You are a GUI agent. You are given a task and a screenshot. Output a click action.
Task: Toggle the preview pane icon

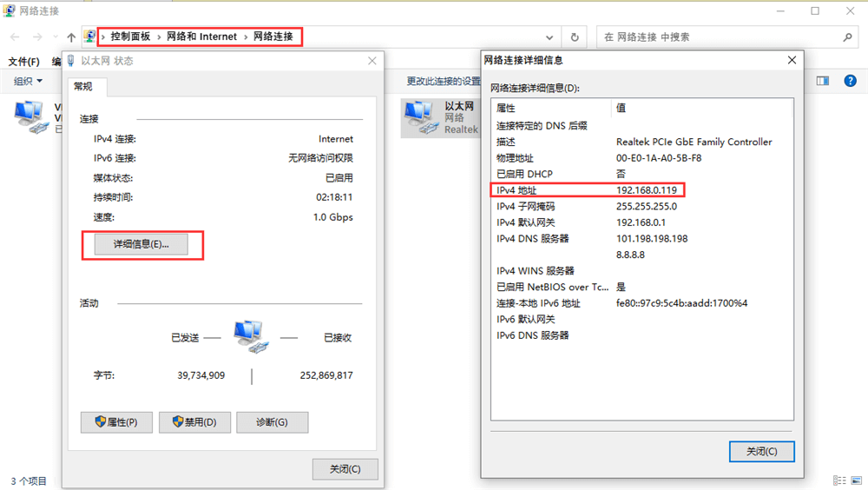[823, 81]
